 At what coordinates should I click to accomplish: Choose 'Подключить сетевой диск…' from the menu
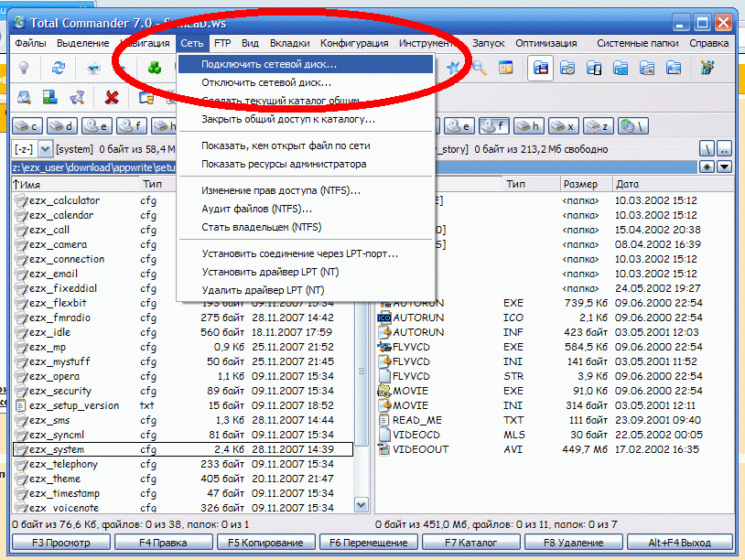pos(306,64)
